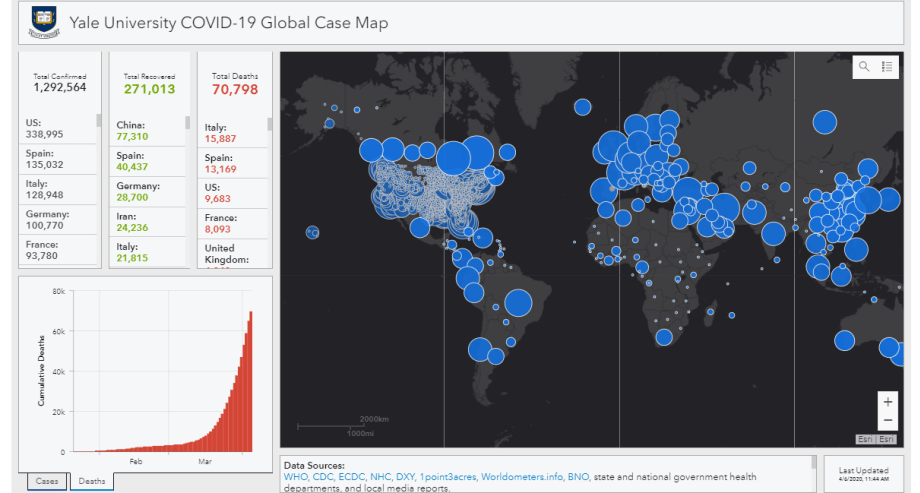Viewport: 920px width, 493px height.
Task: Open the map legend list icon
Action: [x=887, y=67]
